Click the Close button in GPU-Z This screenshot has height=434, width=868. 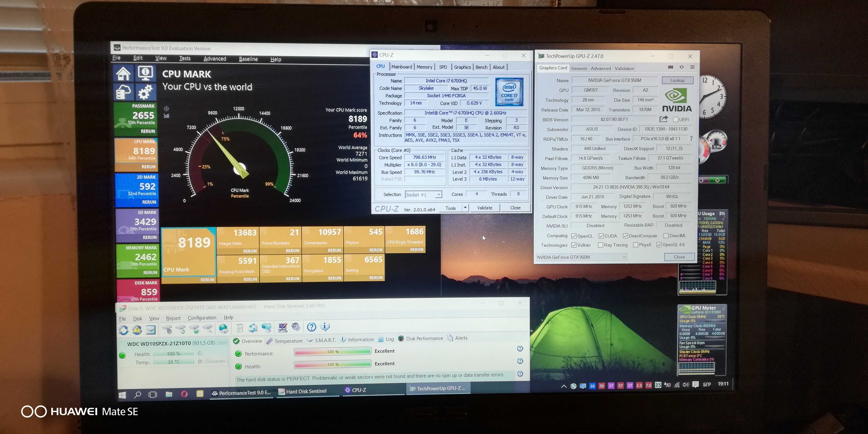point(679,257)
